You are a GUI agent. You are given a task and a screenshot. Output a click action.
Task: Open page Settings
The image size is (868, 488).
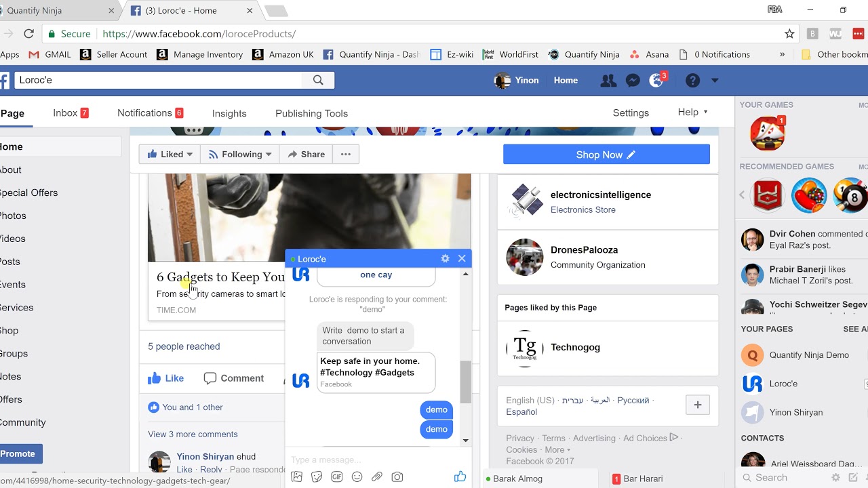click(631, 113)
